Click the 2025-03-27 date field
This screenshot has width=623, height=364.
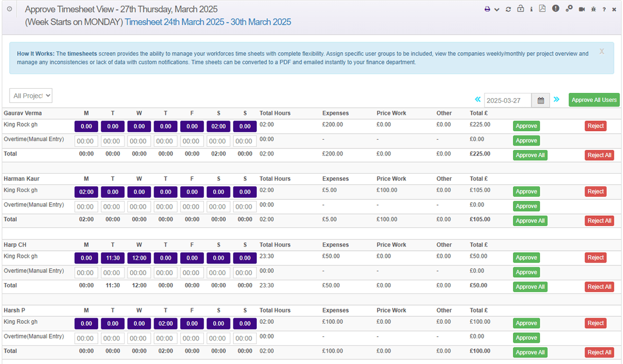(x=508, y=100)
